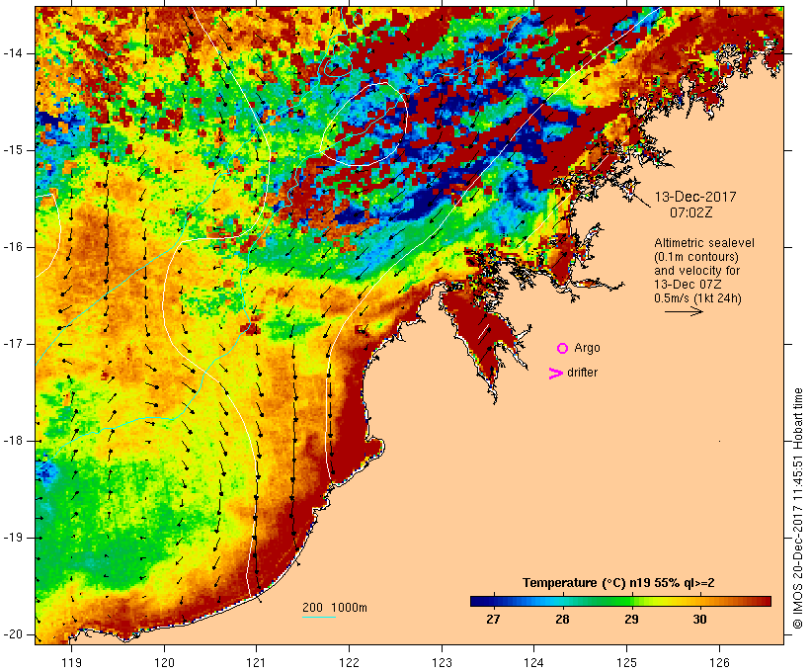Click the magenta drifter legend symbol

pyautogui.click(x=555, y=373)
